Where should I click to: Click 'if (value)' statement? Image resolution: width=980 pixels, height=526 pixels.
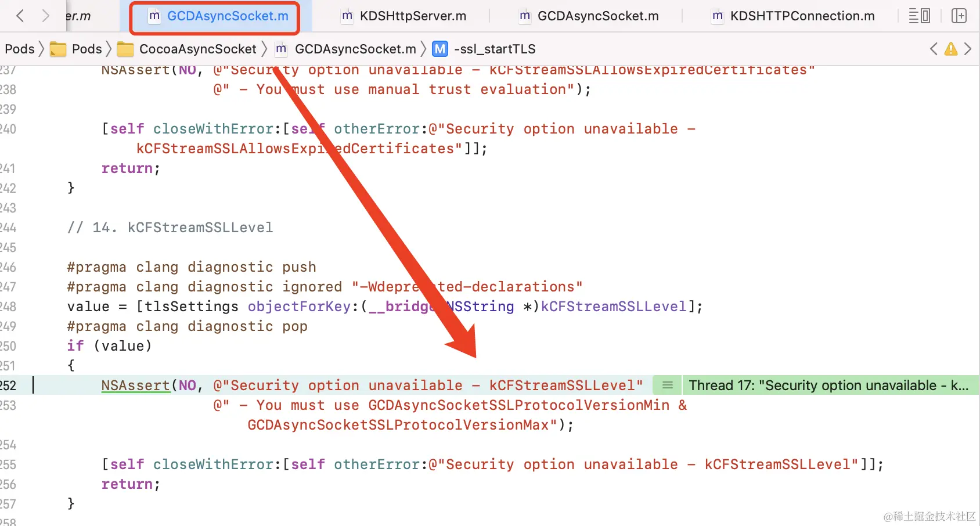click(110, 346)
